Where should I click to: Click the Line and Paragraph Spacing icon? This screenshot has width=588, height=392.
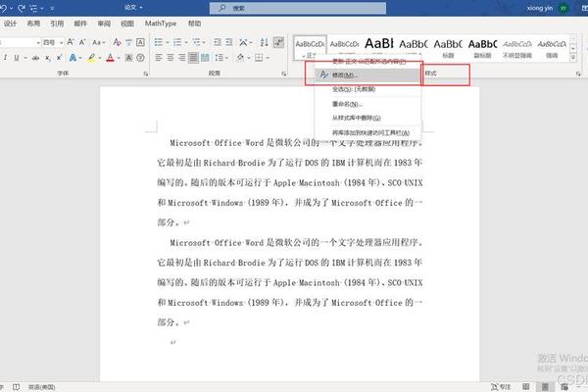click(x=219, y=58)
